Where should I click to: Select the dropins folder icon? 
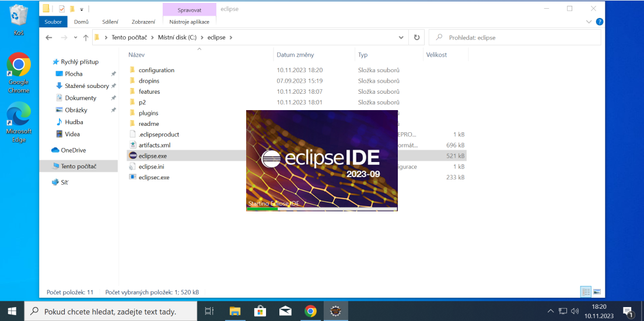(x=132, y=81)
